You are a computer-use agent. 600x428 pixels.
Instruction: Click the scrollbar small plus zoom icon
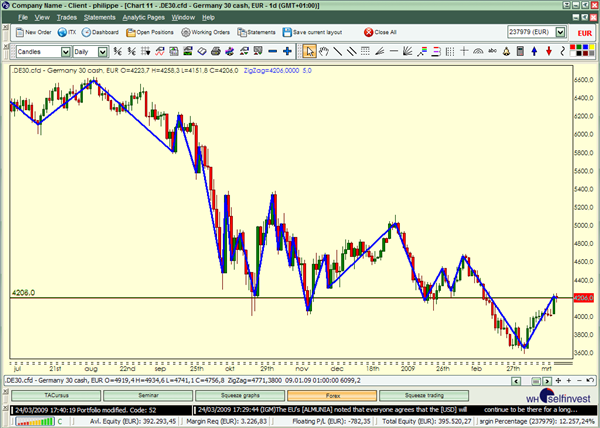[569, 381]
